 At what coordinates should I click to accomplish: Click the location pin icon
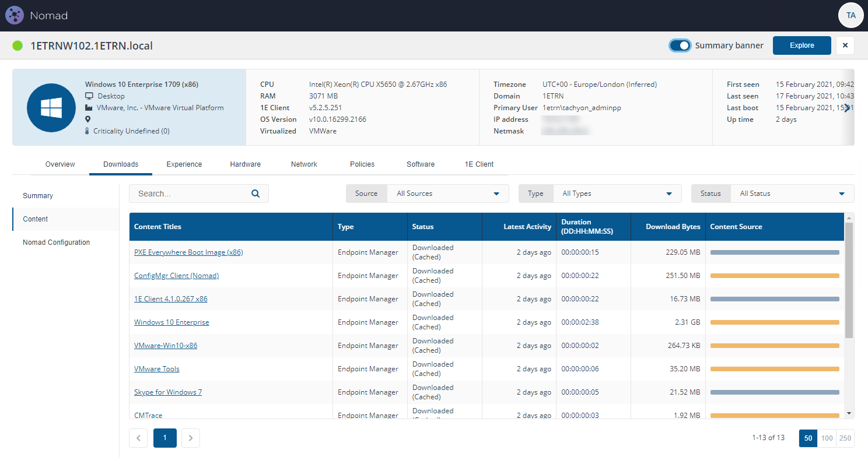[87, 119]
